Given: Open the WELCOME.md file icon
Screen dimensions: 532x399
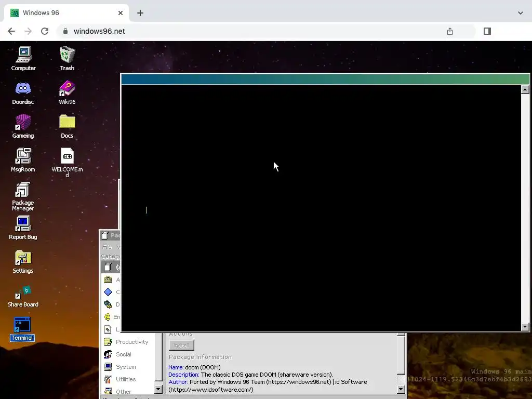Looking at the screenshot, I should [x=67, y=163].
